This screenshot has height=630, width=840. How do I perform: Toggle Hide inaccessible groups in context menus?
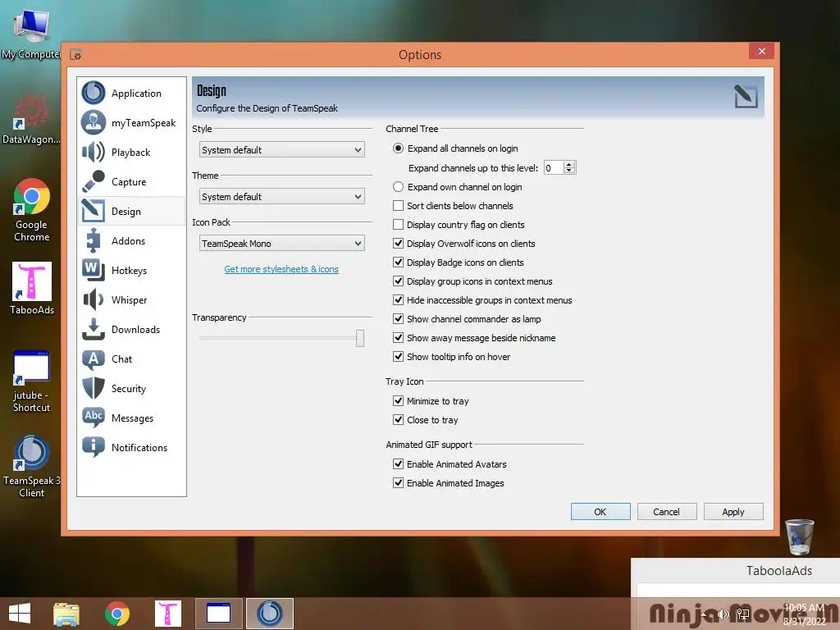[398, 300]
